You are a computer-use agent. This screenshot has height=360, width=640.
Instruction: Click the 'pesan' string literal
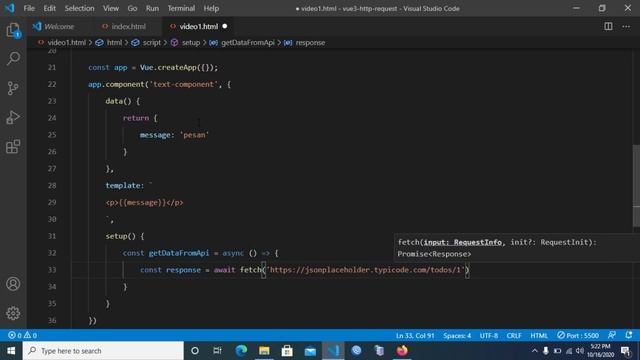click(x=194, y=135)
